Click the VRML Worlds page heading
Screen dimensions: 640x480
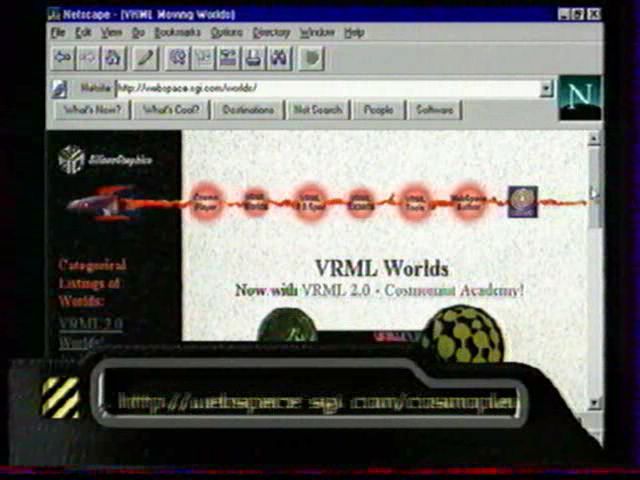[x=382, y=269]
